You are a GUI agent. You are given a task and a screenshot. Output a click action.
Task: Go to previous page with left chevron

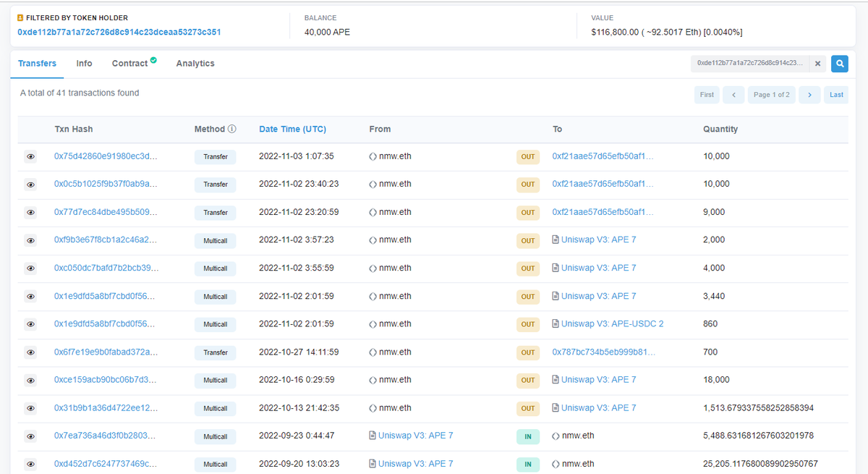pos(733,95)
